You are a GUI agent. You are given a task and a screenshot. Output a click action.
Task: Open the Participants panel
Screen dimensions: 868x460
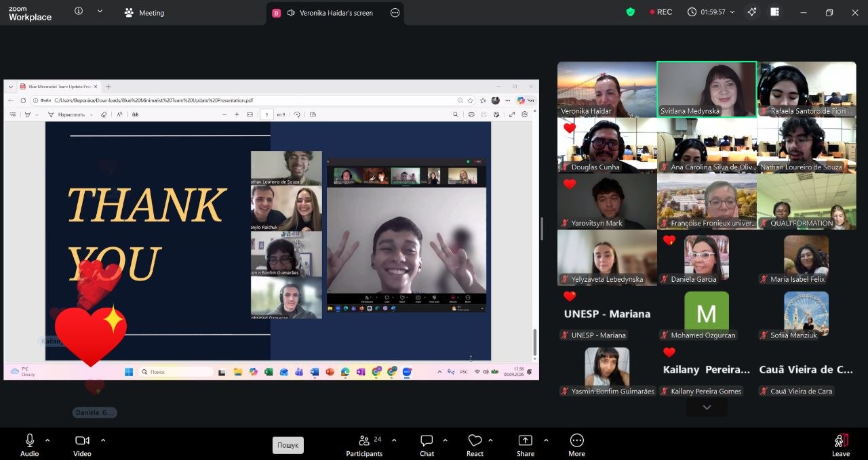click(364, 445)
